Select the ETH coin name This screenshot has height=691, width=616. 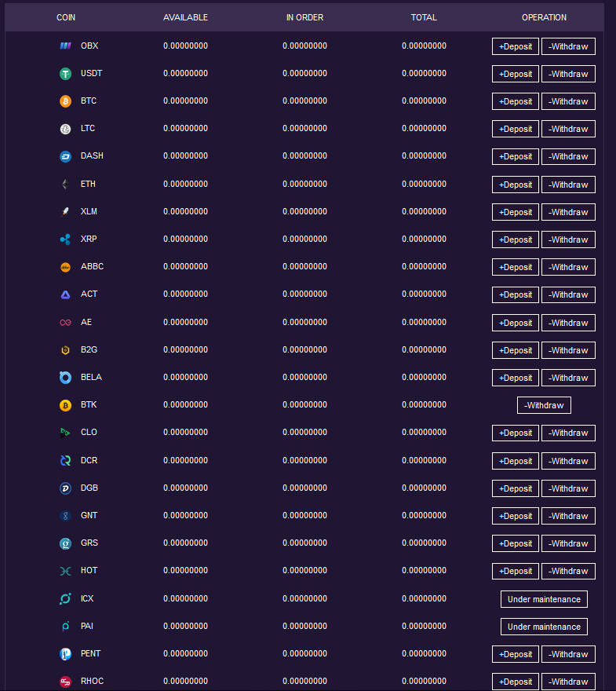(88, 185)
